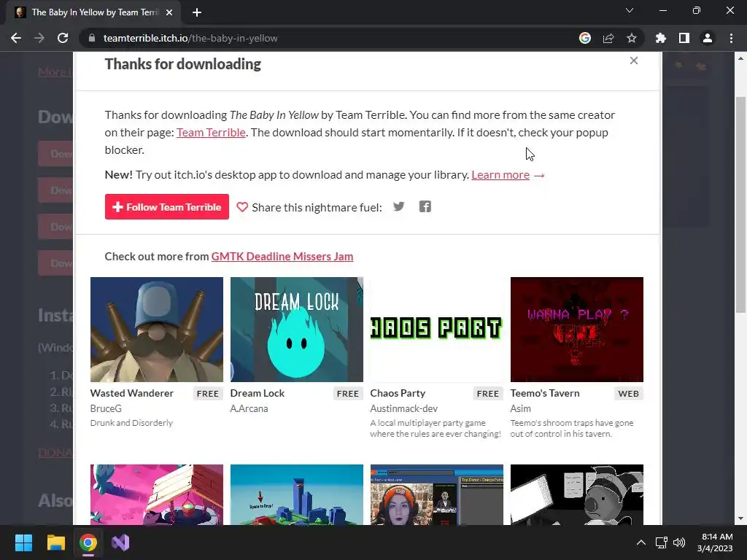The image size is (747, 560).
Task: Open GMTK Deadline Missers Jam link
Action: [282, 256]
